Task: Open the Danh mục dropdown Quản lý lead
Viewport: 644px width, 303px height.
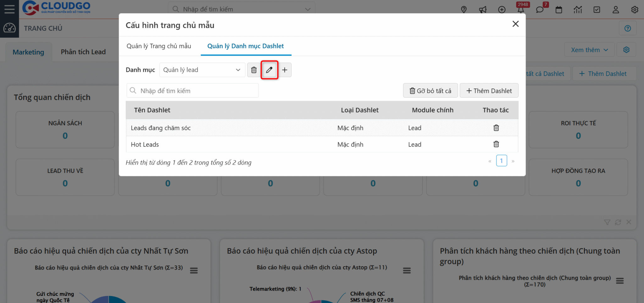Action: (202, 70)
